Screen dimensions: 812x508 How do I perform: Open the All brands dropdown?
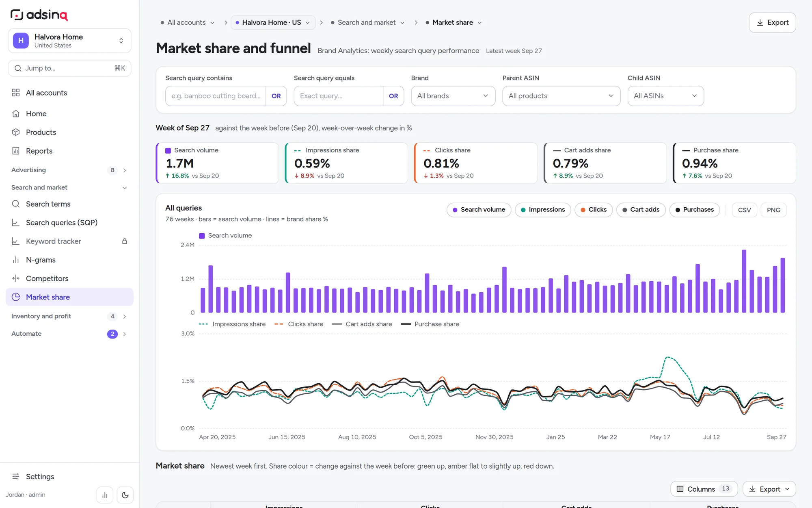[x=453, y=96]
